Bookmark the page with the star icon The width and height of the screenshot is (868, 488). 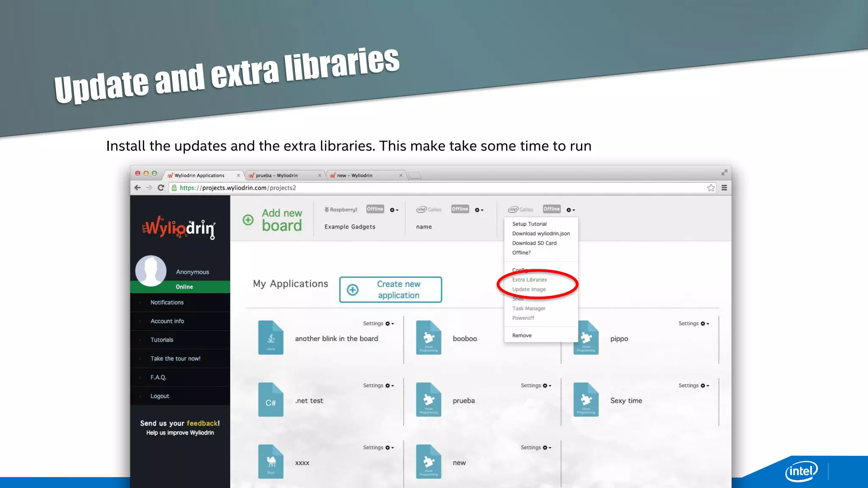(x=711, y=188)
